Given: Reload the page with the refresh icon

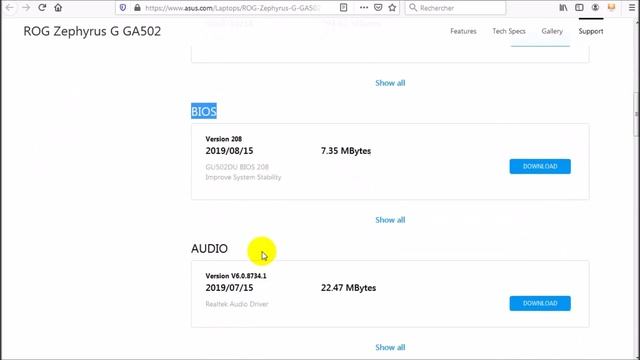Looking at the screenshot, I should [x=42, y=8].
